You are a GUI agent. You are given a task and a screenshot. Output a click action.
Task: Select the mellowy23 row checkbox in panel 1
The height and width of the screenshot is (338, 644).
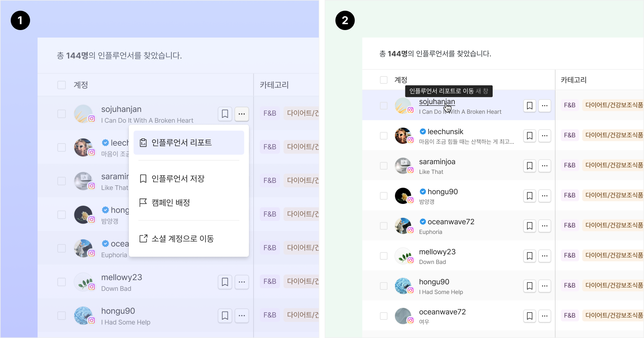click(62, 282)
